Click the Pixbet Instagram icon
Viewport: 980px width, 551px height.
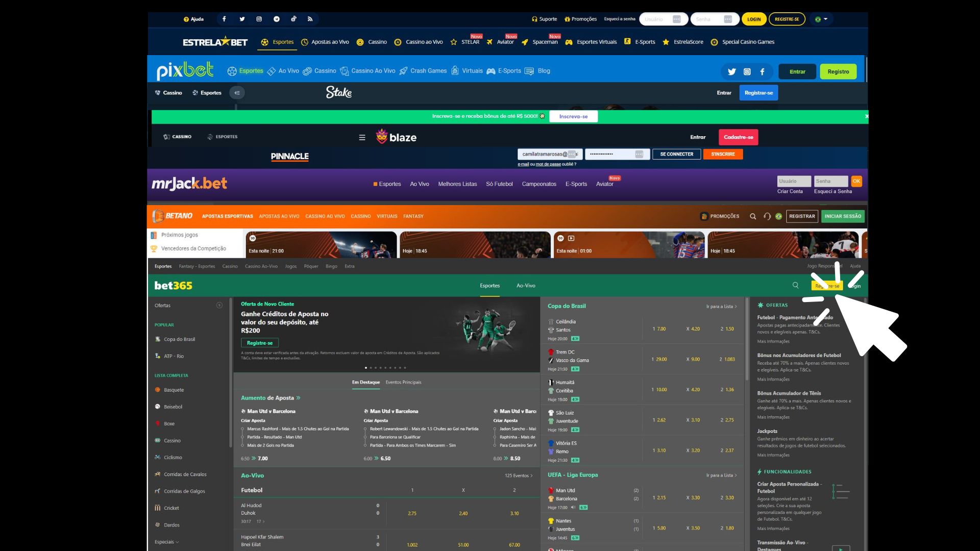point(747,71)
